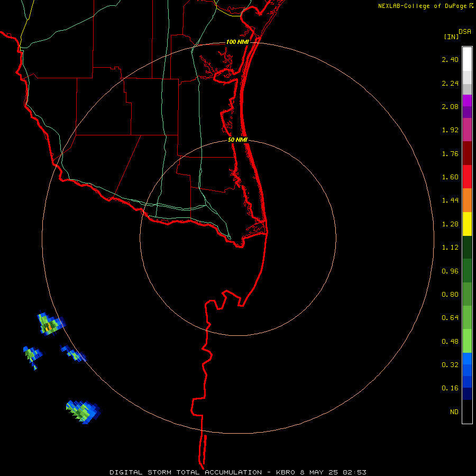
Task: Click the rain cell with orange core
Action: point(50,324)
